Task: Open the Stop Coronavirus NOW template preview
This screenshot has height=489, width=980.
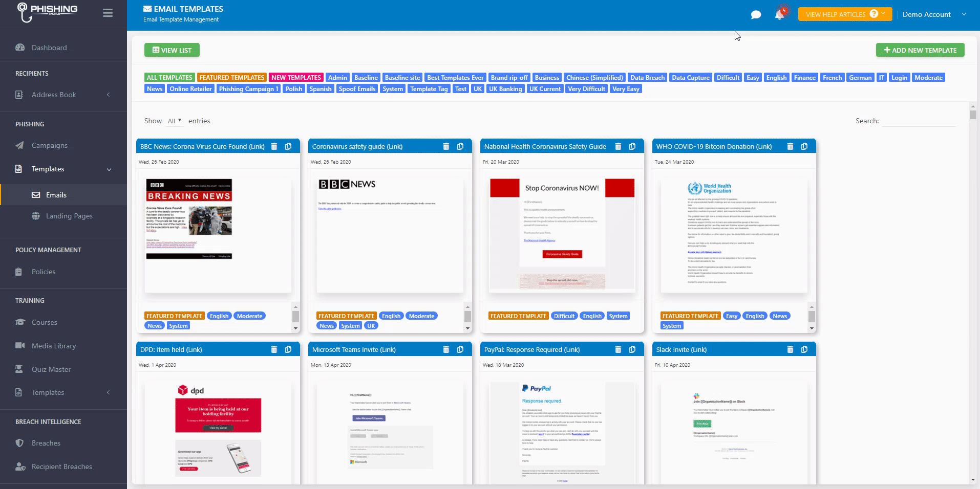Action: [x=562, y=235]
